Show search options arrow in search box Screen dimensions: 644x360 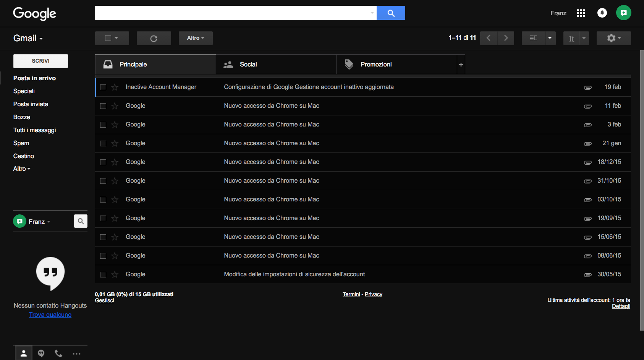pos(372,13)
